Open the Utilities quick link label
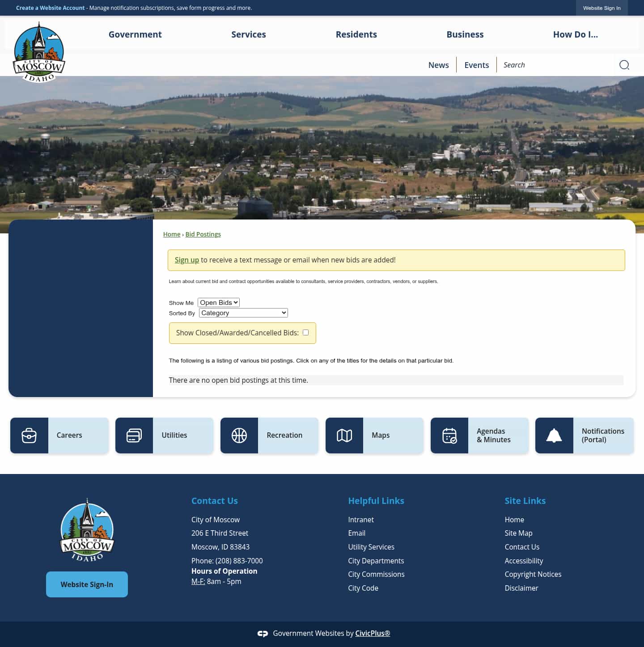The width and height of the screenshot is (644, 647). [x=174, y=436]
